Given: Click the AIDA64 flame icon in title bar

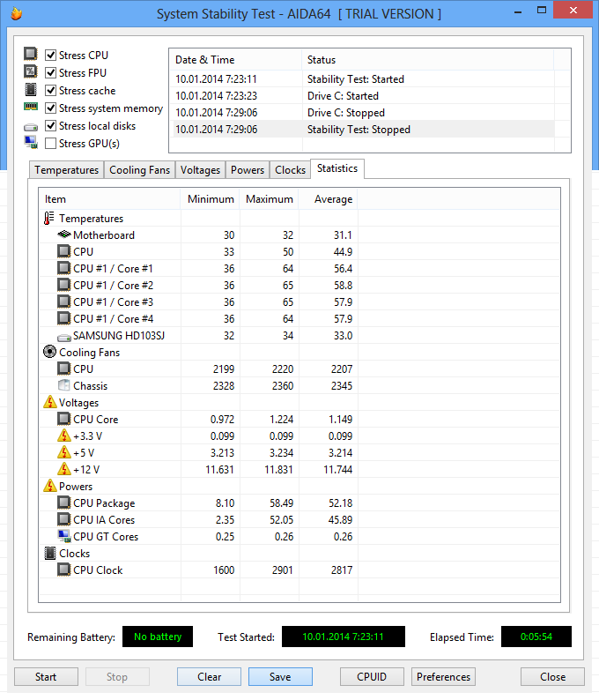Looking at the screenshot, I should (x=15, y=14).
